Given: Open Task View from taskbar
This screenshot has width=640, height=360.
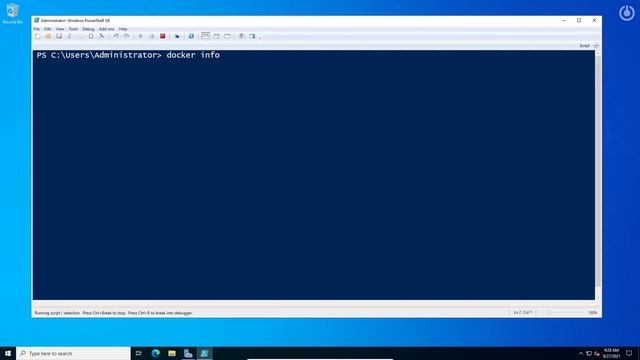Looking at the screenshot, I should [x=139, y=353].
